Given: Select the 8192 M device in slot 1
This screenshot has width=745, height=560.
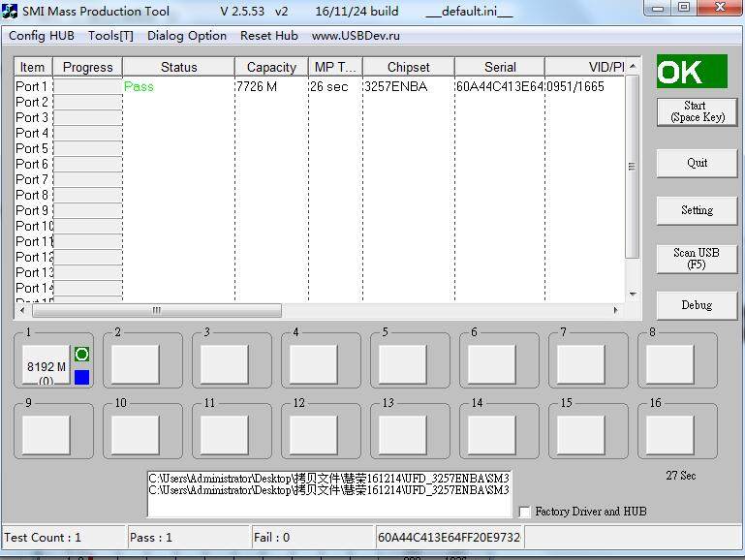Looking at the screenshot, I should [47, 365].
